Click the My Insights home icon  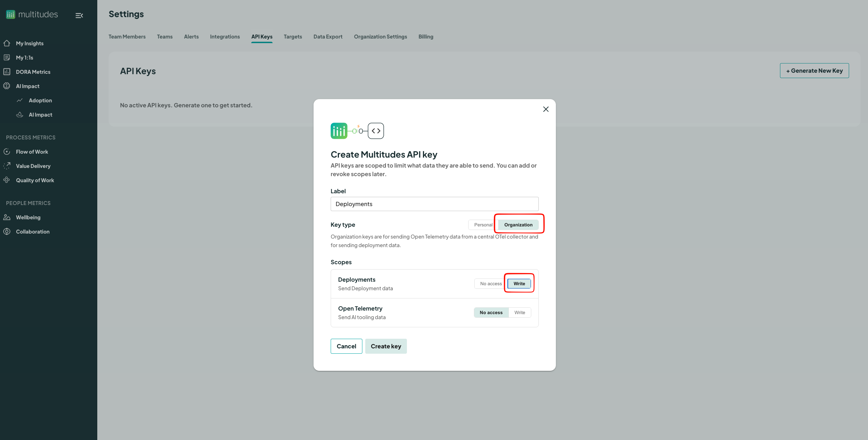point(7,43)
